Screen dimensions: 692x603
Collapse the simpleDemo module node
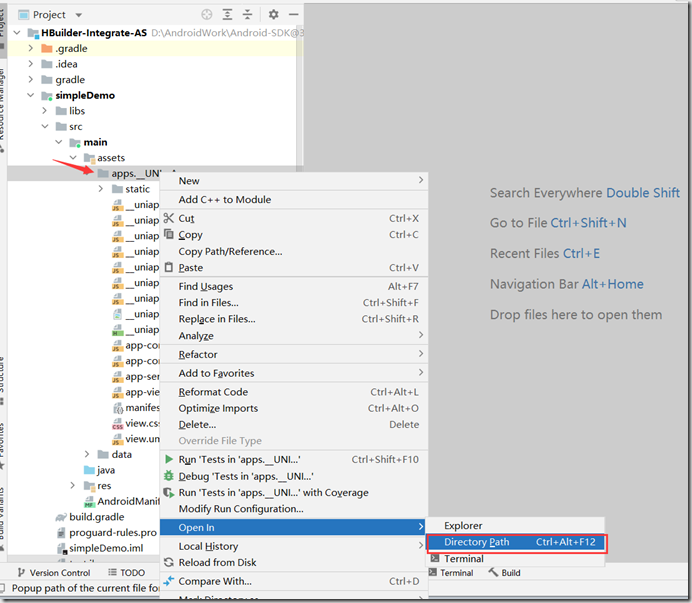coord(31,95)
